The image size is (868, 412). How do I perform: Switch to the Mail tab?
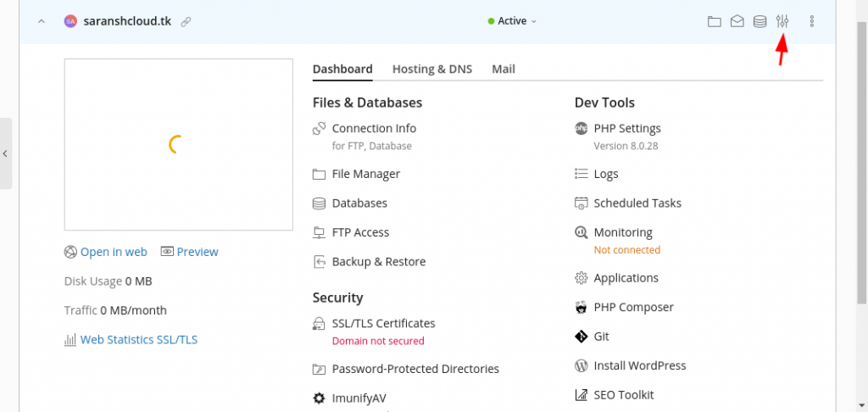[504, 70]
